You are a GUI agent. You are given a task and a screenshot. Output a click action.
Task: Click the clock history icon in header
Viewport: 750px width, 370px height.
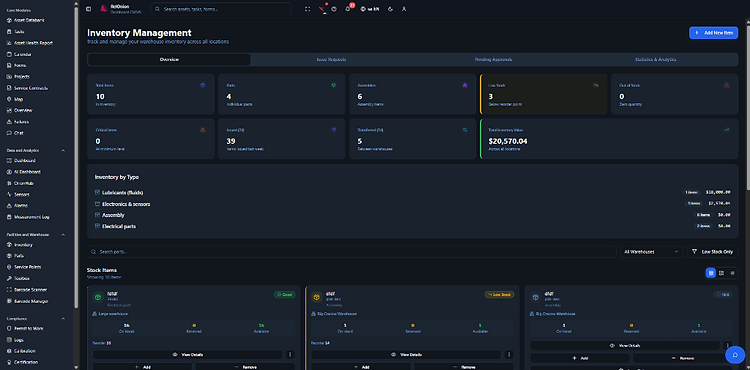click(334, 9)
